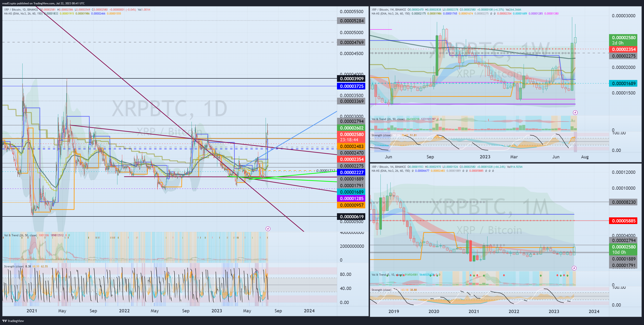Click the lightning event icon on the 1M chart
This screenshot has width=644, height=325.
click(574, 268)
